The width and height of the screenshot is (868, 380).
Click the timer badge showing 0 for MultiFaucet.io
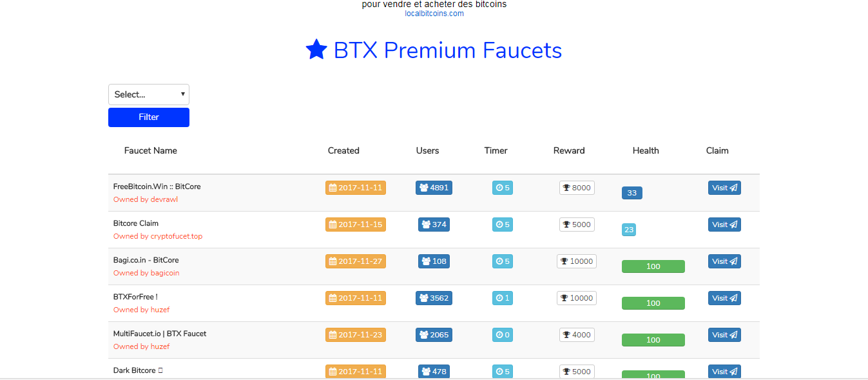click(503, 335)
